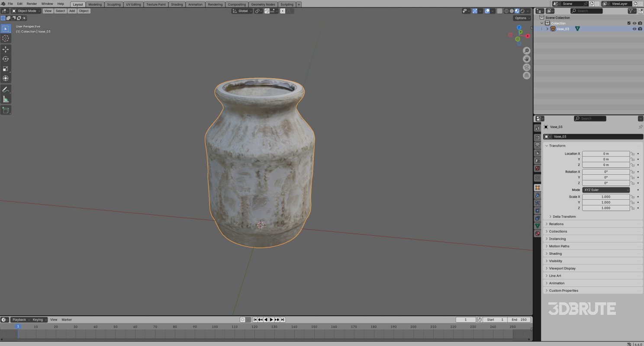Expand the Vase_03 item in the outliner
This screenshot has height=346, width=644.
tap(547, 29)
